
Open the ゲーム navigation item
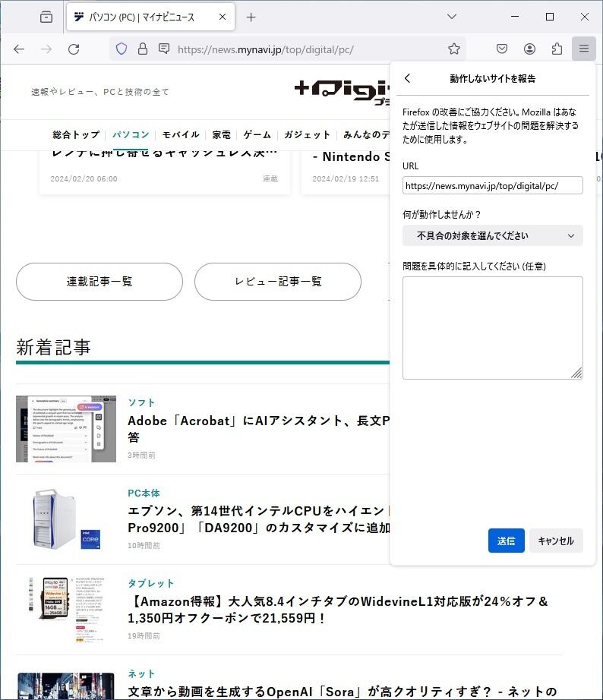(x=257, y=134)
